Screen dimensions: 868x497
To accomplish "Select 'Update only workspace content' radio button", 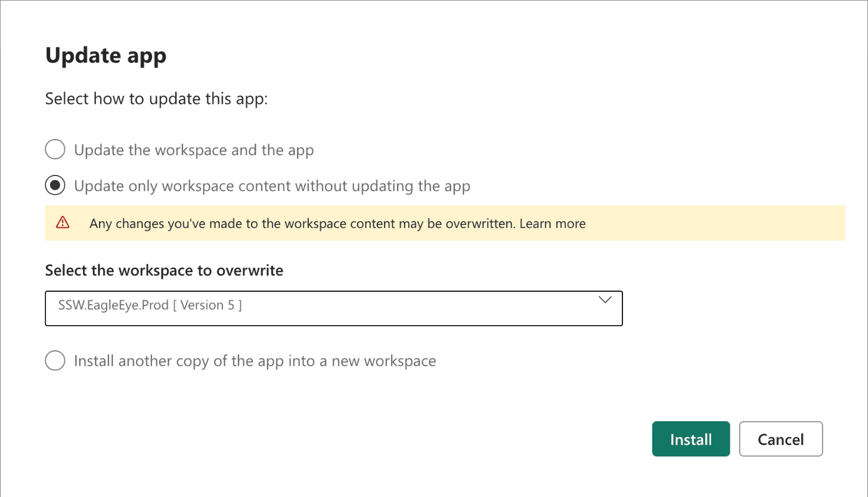I will click(55, 186).
